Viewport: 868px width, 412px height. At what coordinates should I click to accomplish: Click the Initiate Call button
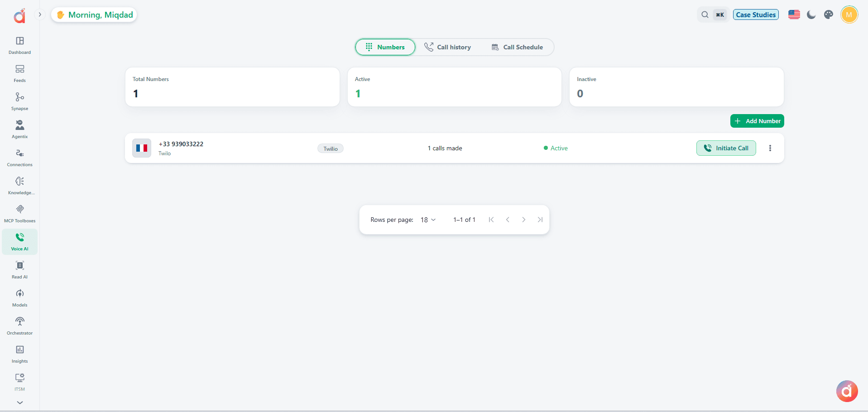tap(726, 148)
